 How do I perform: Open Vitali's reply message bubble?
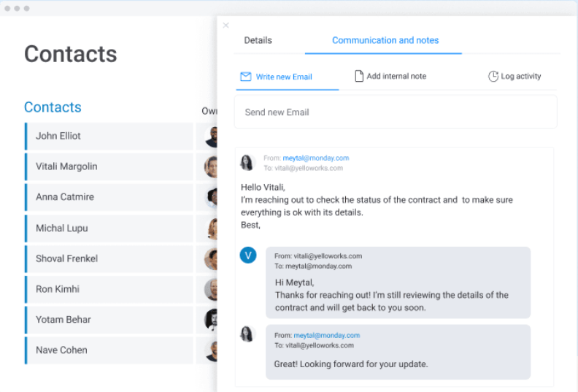(398, 283)
